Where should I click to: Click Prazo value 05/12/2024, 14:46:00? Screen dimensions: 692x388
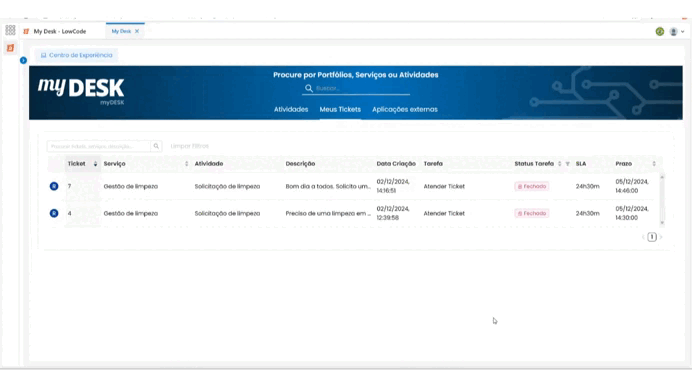[x=632, y=186]
